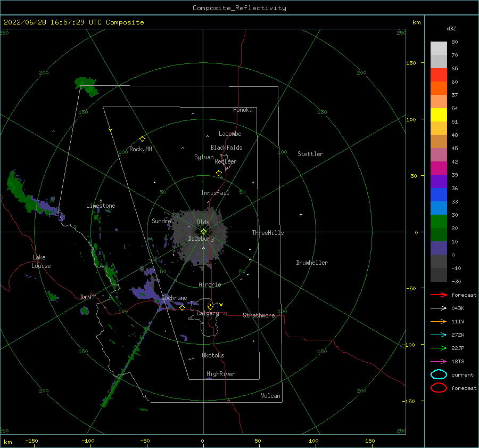Click the Blackfalds city label
Image resolution: width=479 pixels, height=448 pixels.
226,148
